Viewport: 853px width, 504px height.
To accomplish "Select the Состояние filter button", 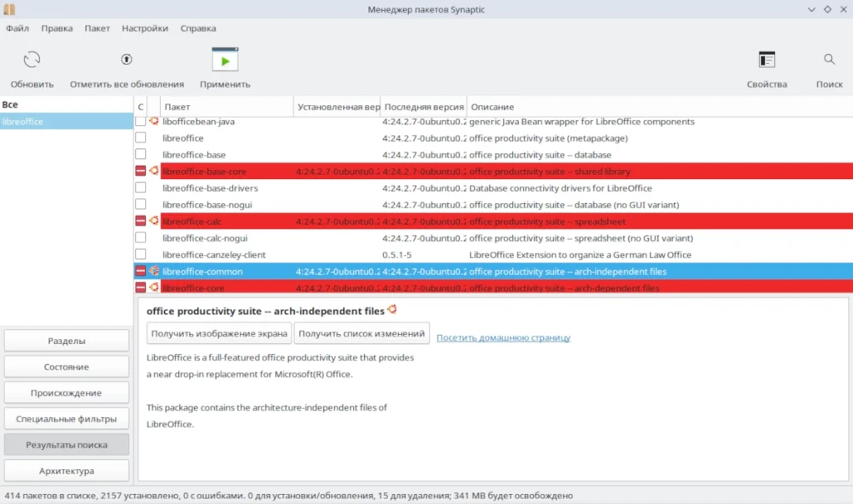I will pyautogui.click(x=67, y=367).
